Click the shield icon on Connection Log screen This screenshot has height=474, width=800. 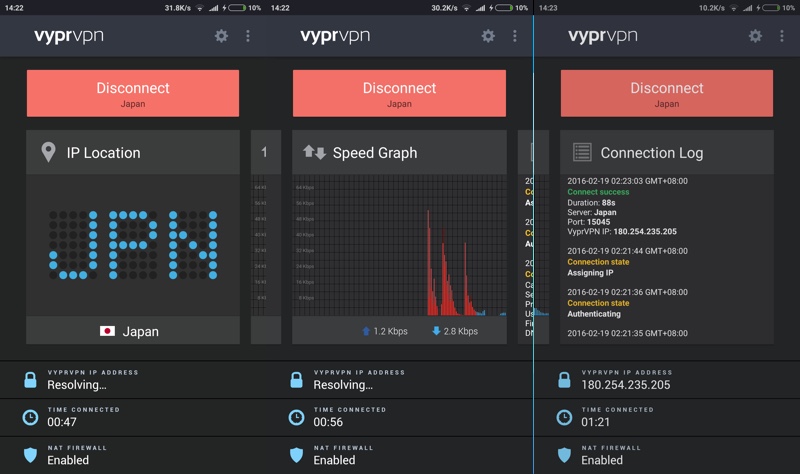point(564,455)
